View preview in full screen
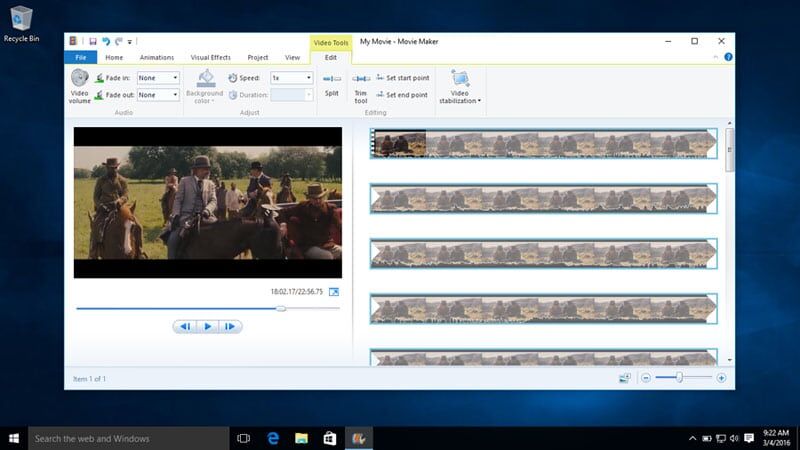800x450 pixels. coord(334,292)
